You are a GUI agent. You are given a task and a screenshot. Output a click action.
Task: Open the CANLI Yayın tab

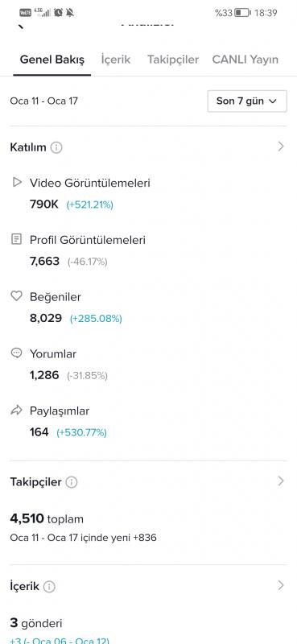click(x=245, y=60)
